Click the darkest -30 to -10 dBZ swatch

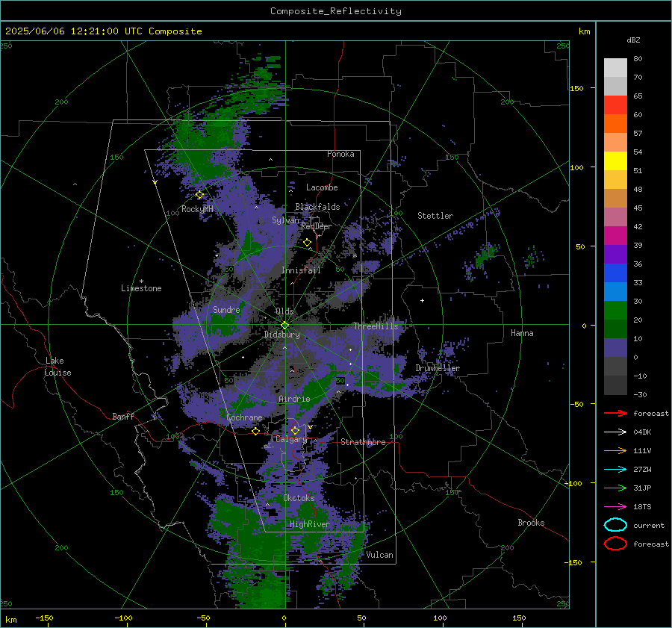pos(615,385)
